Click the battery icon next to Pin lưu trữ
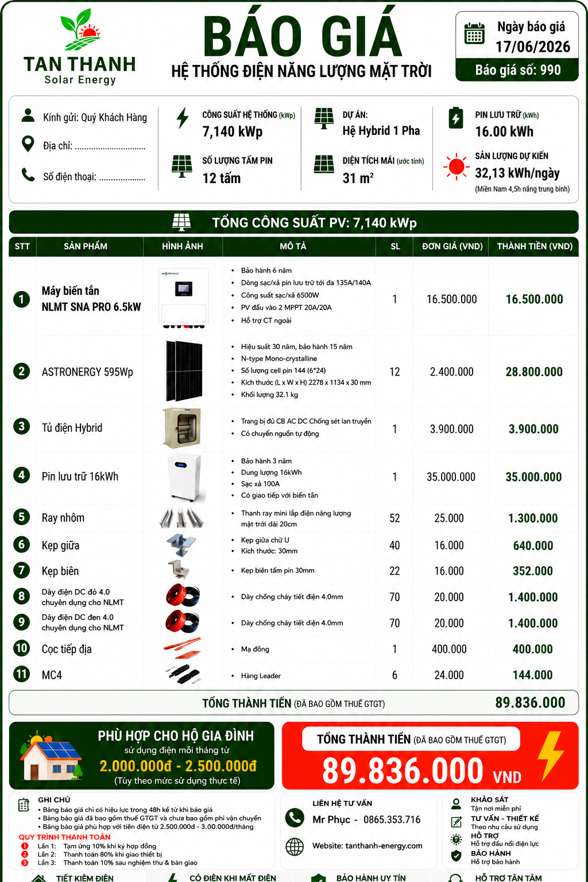This screenshot has width=588, height=882. tap(456, 118)
